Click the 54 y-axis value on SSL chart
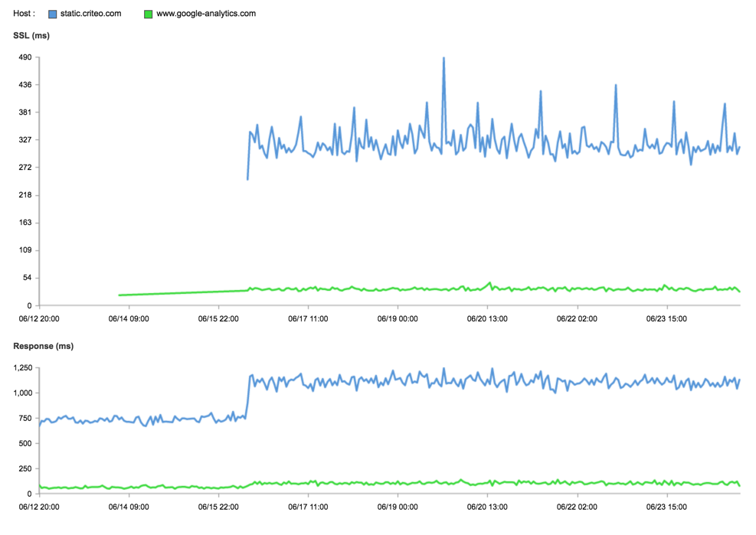The image size is (756, 535). point(27,278)
